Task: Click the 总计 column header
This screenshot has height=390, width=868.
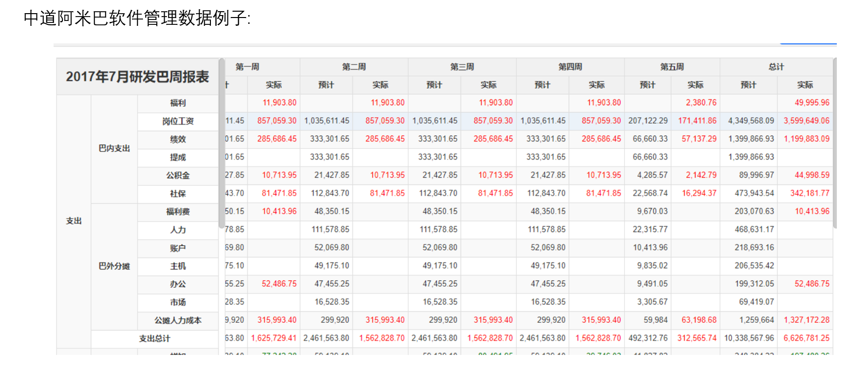Action: 776,67
